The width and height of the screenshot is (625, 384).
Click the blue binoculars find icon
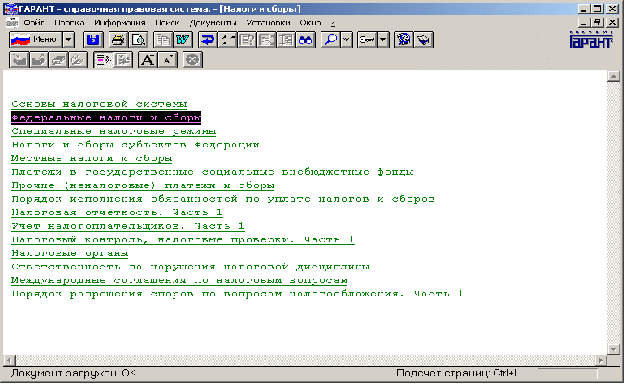[x=306, y=40]
